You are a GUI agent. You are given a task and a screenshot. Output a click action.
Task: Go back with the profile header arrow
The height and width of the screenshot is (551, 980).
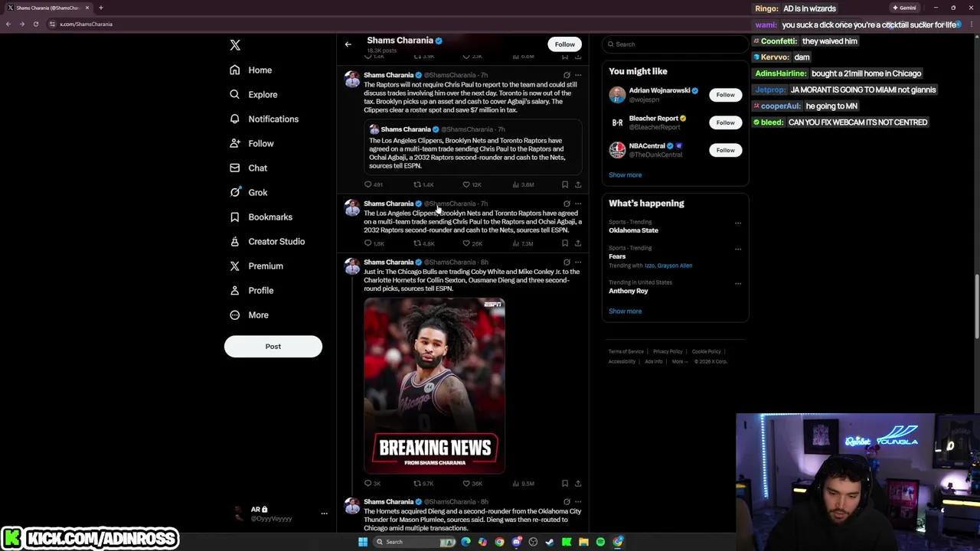pyautogui.click(x=348, y=44)
